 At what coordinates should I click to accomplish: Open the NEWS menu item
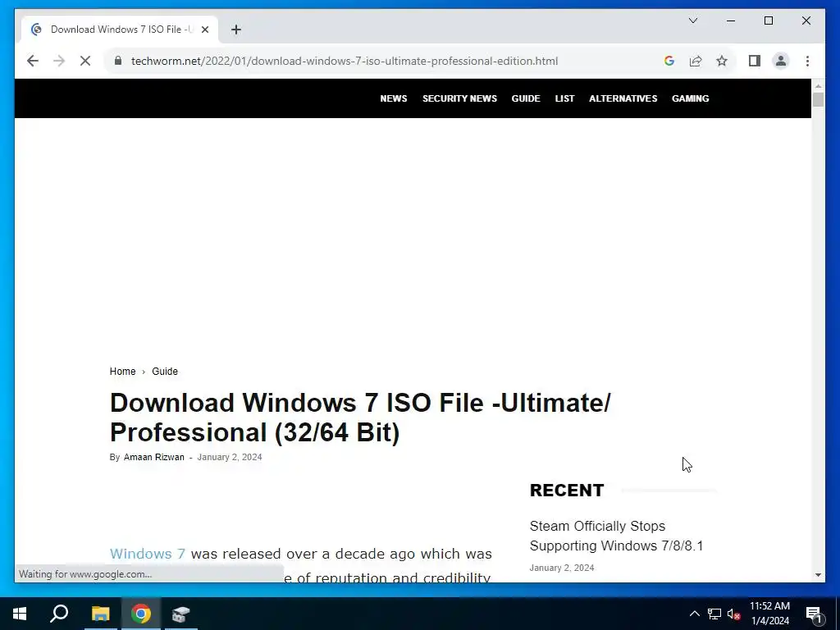pyautogui.click(x=394, y=98)
